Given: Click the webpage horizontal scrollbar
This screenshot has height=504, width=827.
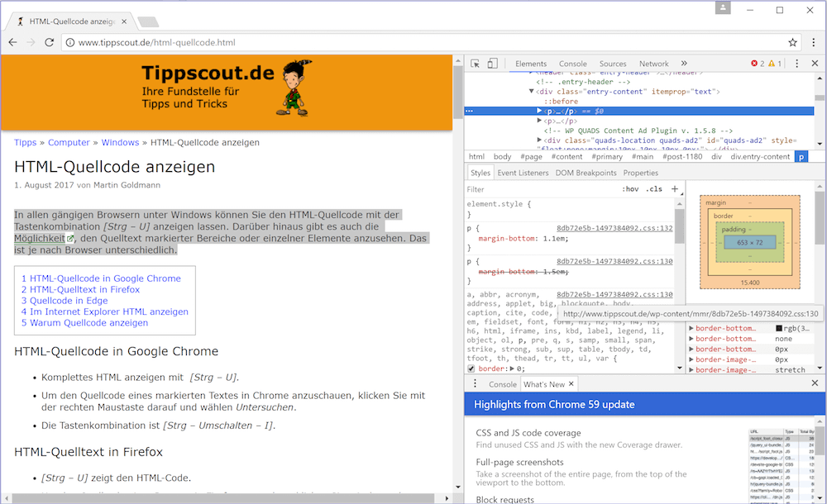Looking at the screenshot, I should [x=223, y=498].
